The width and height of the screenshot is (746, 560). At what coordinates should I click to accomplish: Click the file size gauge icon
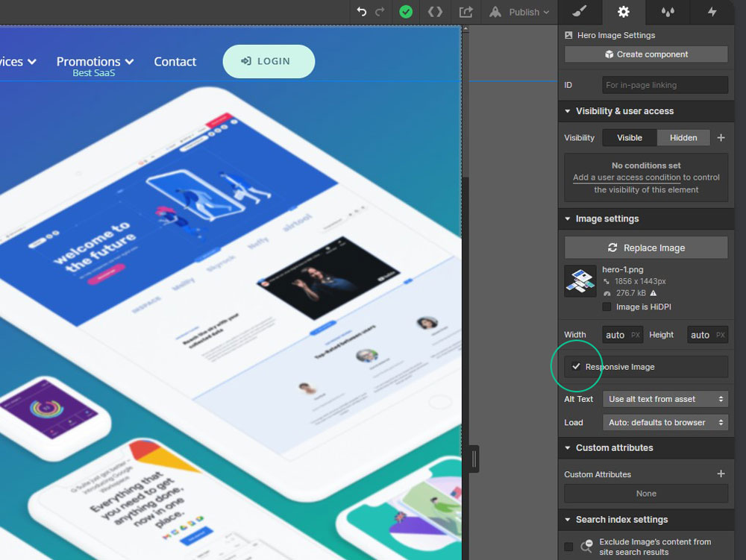click(607, 293)
